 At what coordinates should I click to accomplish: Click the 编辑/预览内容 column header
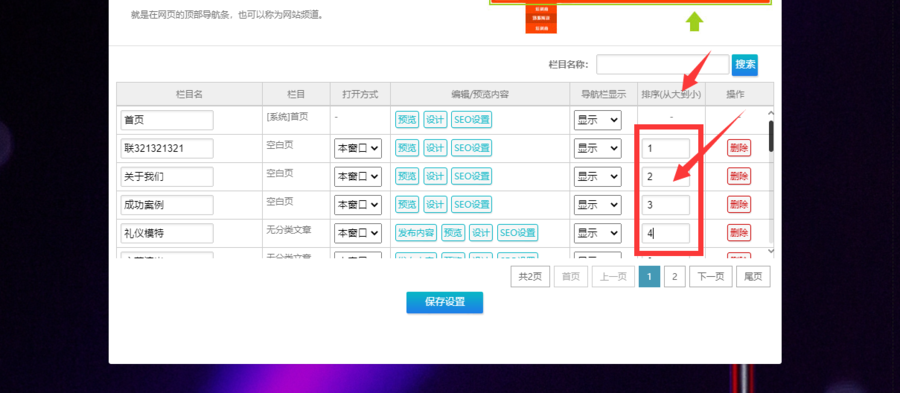pyautogui.click(x=480, y=94)
